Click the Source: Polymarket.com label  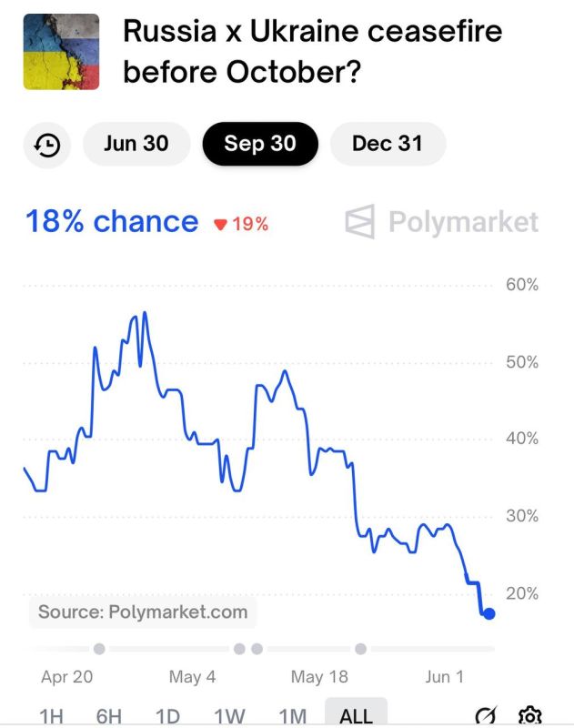pos(143,612)
